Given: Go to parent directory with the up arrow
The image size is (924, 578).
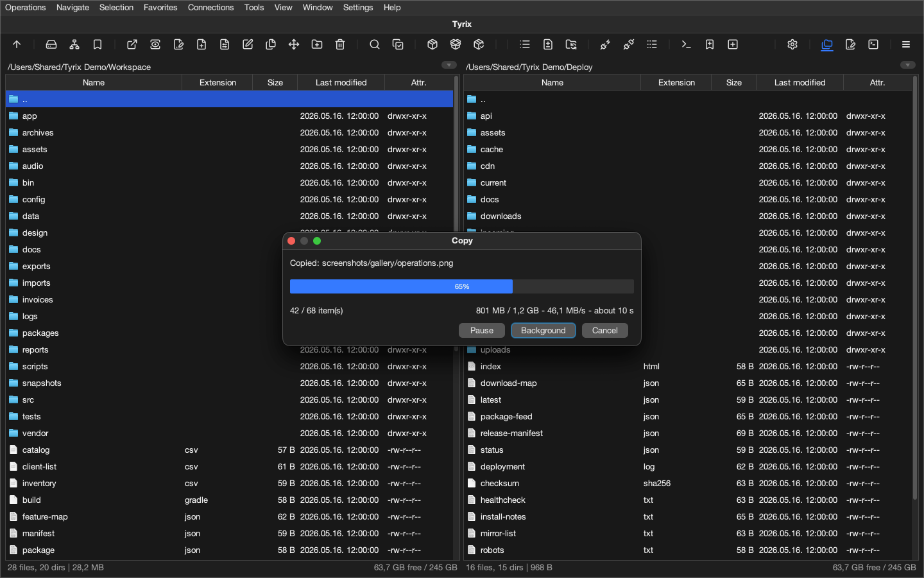Looking at the screenshot, I should (17, 44).
